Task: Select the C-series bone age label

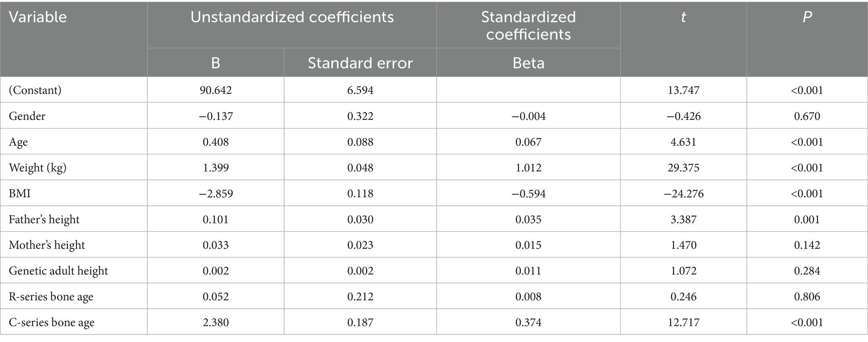Action: (x=52, y=323)
